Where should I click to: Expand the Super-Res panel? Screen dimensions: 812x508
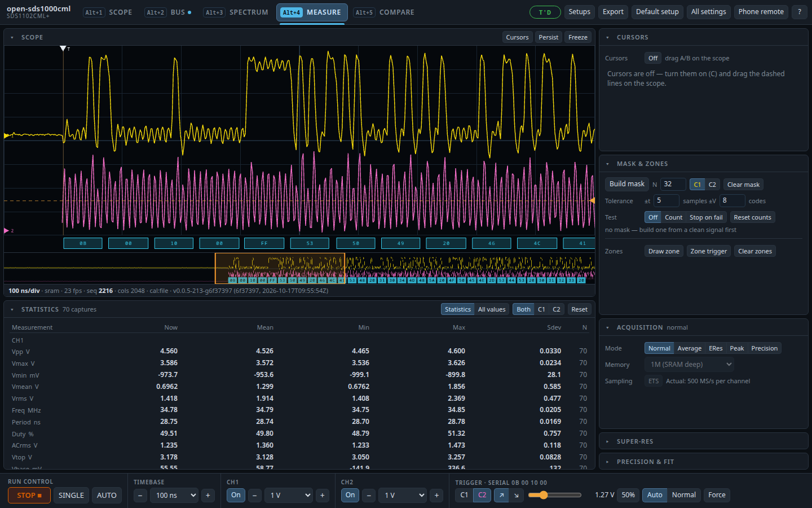click(704, 441)
